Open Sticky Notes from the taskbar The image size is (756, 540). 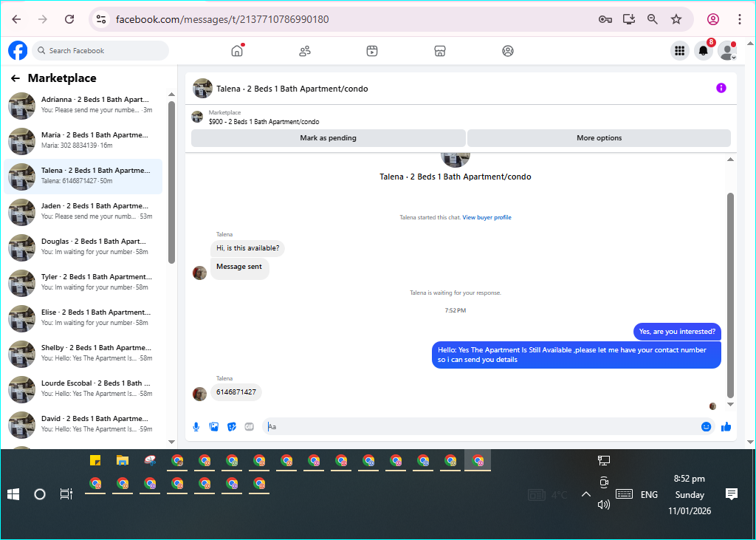point(95,460)
